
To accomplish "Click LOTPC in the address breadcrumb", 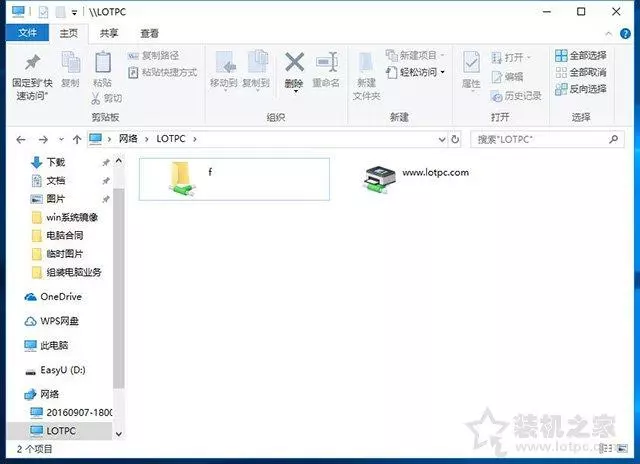I will (x=171, y=139).
